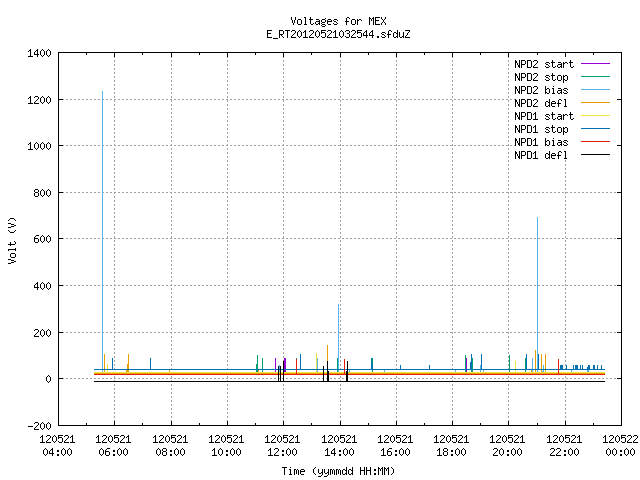Click the 10:00 x-axis time label
The image size is (640, 480).
click(x=226, y=452)
